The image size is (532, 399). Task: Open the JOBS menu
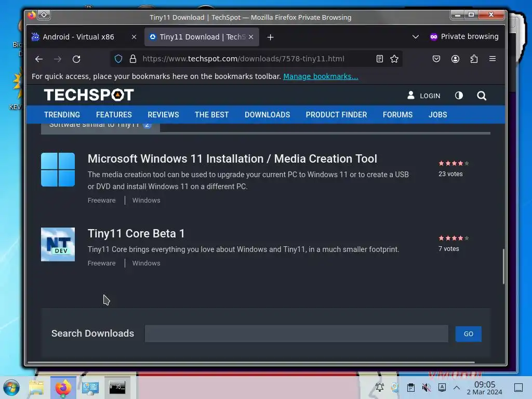coord(437,115)
